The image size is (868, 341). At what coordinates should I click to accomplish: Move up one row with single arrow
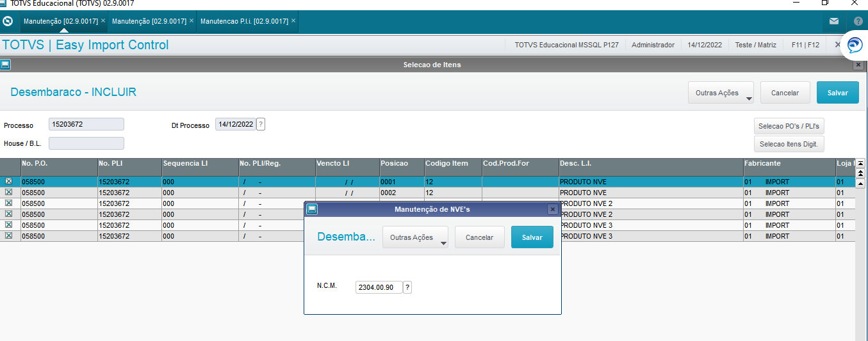(x=860, y=182)
